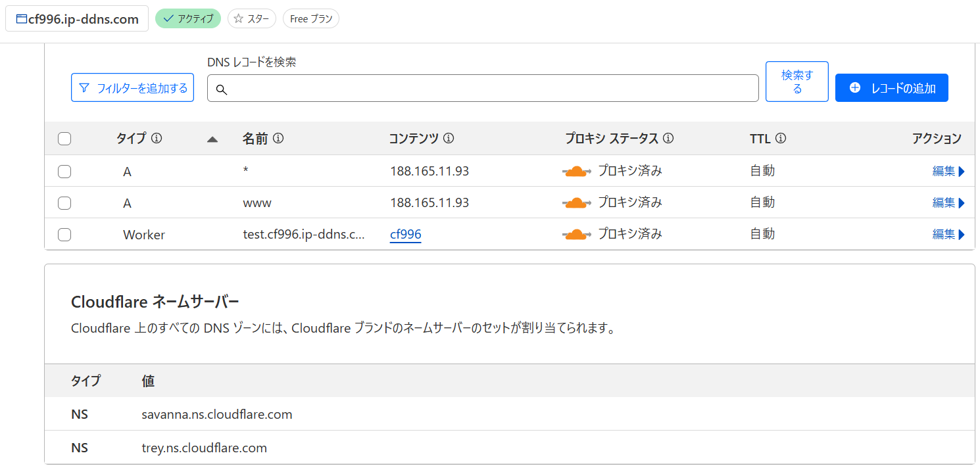
Task: Click orange proxy cloud icon for www record
Action: [x=576, y=203]
